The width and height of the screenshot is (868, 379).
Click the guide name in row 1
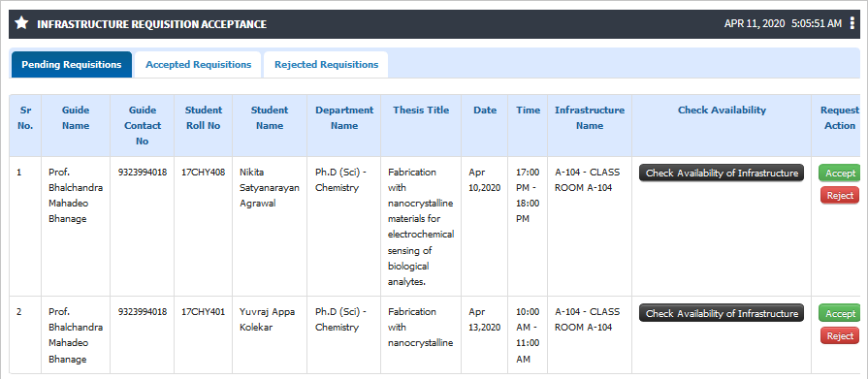tap(76, 195)
